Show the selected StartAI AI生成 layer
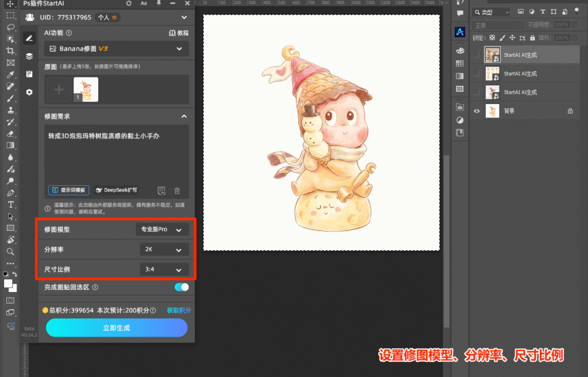 click(x=477, y=55)
